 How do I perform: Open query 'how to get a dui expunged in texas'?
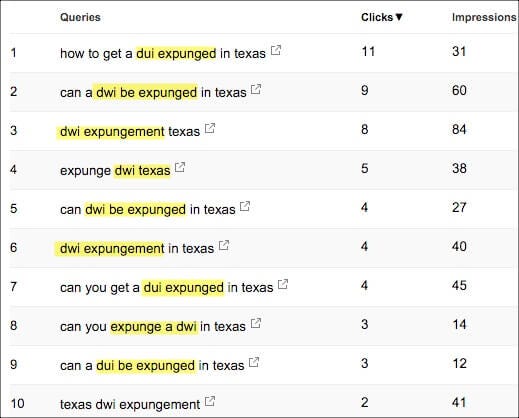163,53
